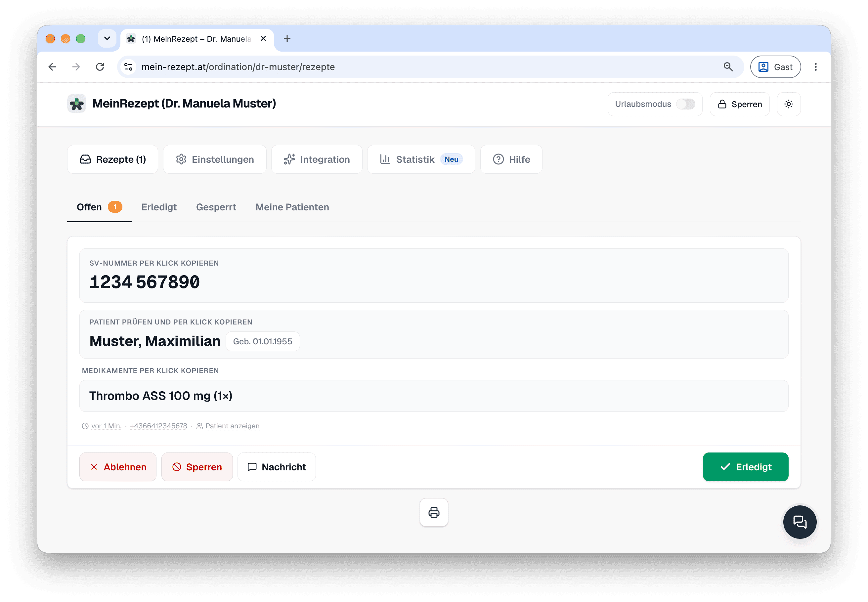The width and height of the screenshot is (868, 602).
Task: Close the MeinRezept browser tab
Action: [x=263, y=38]
